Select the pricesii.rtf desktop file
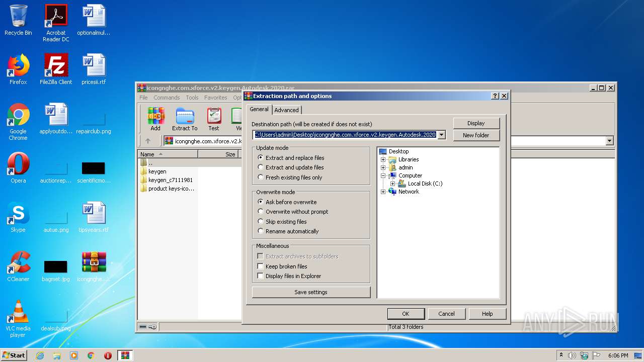Image resolution: width=644 pixels, height=362 pixels. pos(94,69)
